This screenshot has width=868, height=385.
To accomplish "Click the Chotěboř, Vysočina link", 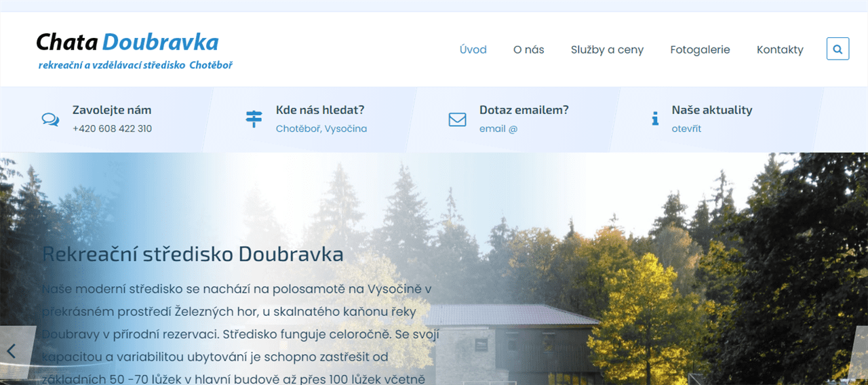I will (321, 129).
